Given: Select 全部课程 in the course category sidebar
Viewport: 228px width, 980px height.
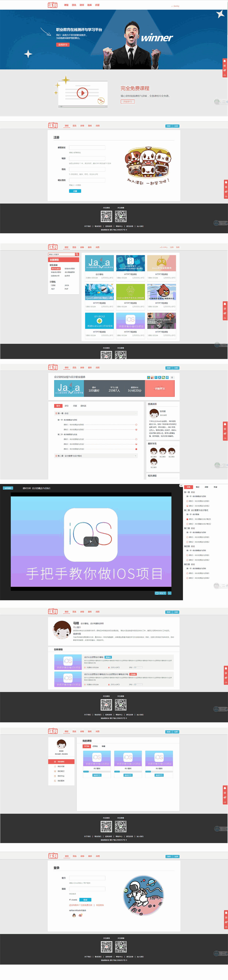Looking at the screenshot, I should click(64, 260).
